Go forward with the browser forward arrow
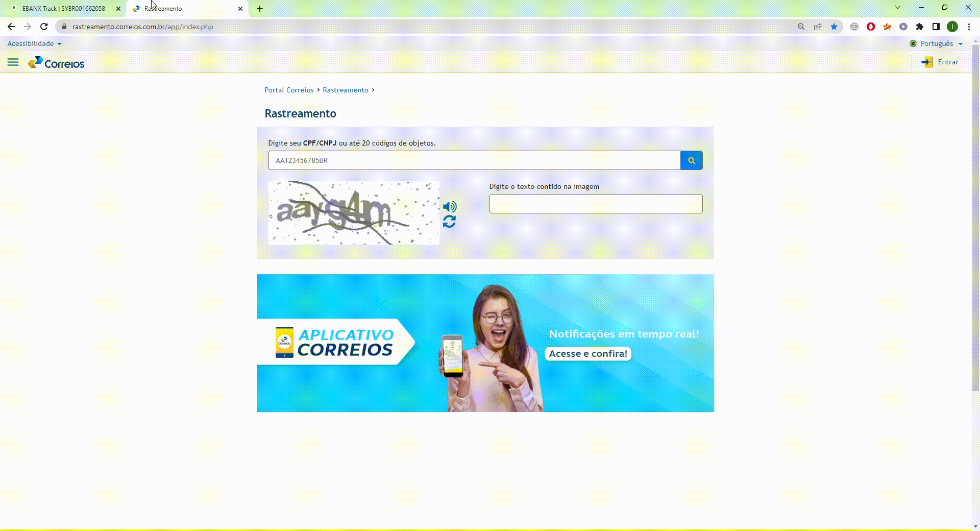This screenshot has height=531, width=980. [28, 27]
